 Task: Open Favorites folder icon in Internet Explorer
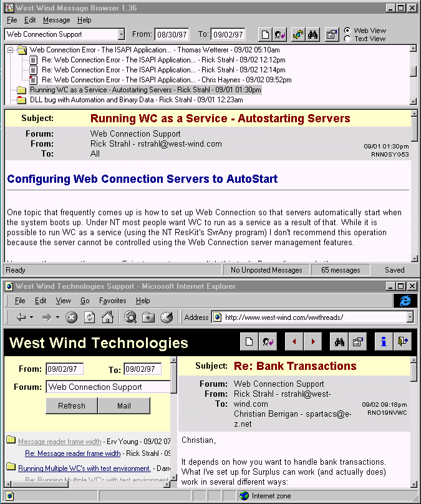[148, 317]
